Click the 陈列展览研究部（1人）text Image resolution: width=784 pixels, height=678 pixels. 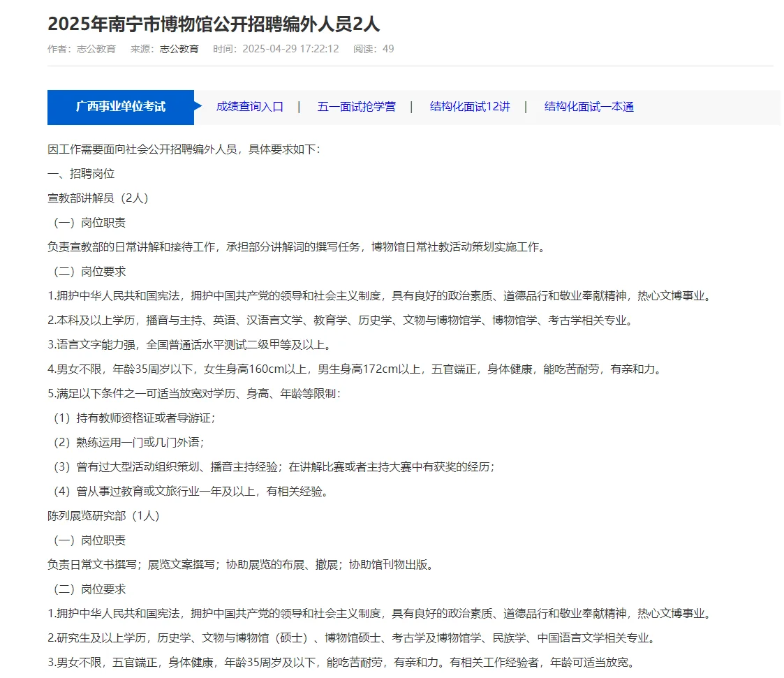tap(98, 515)
